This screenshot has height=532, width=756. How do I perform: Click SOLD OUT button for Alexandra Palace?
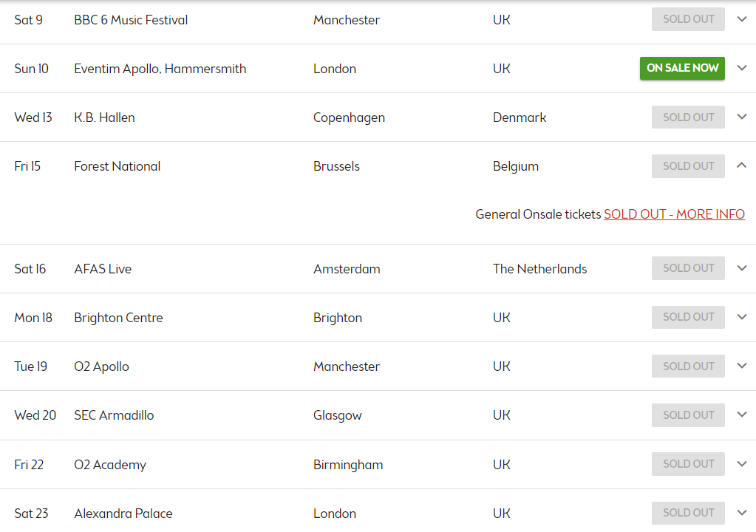point(688,513)
